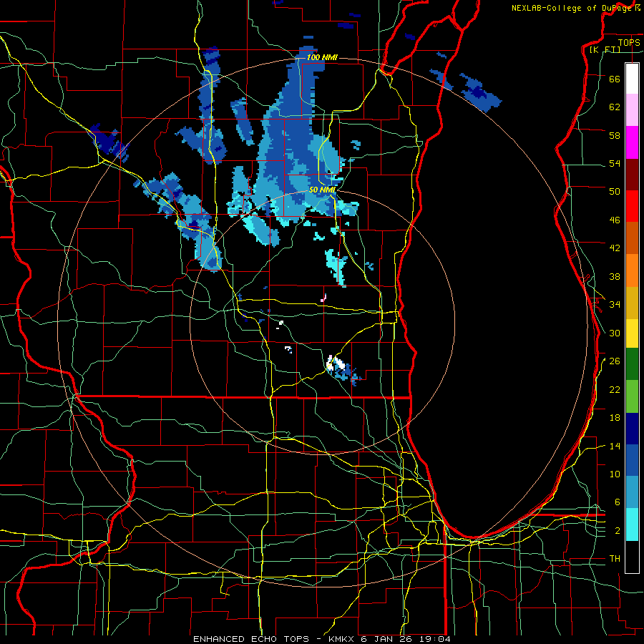Click the dark red swatch between 50 and 54
Screen dimensions: 644x644
pos(632,175)
